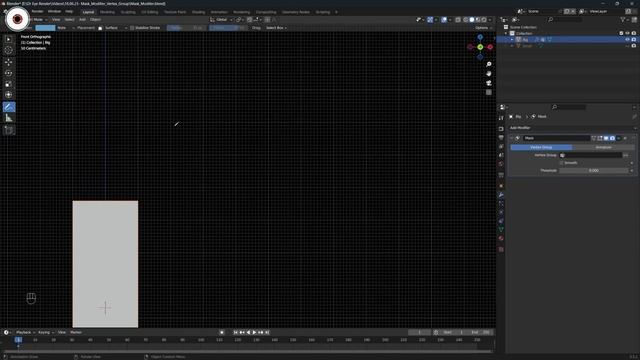Select the Move tool in left toolbar
Viewport: 640px width, 360px height.
pos(9,62)
